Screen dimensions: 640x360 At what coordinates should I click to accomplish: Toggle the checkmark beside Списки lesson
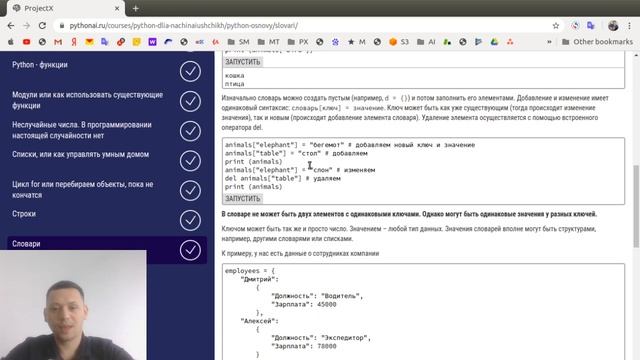click(190, 161)
